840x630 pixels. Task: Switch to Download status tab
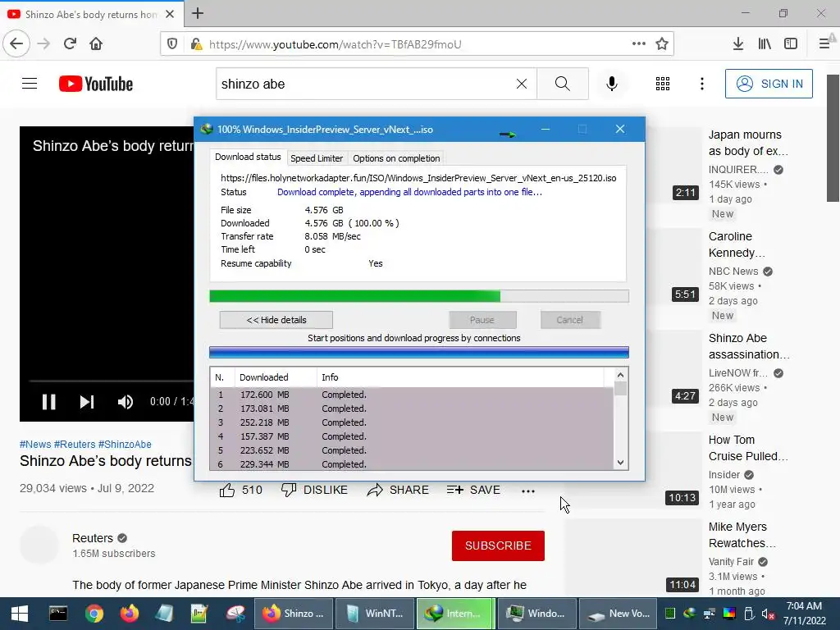[248, 157]
